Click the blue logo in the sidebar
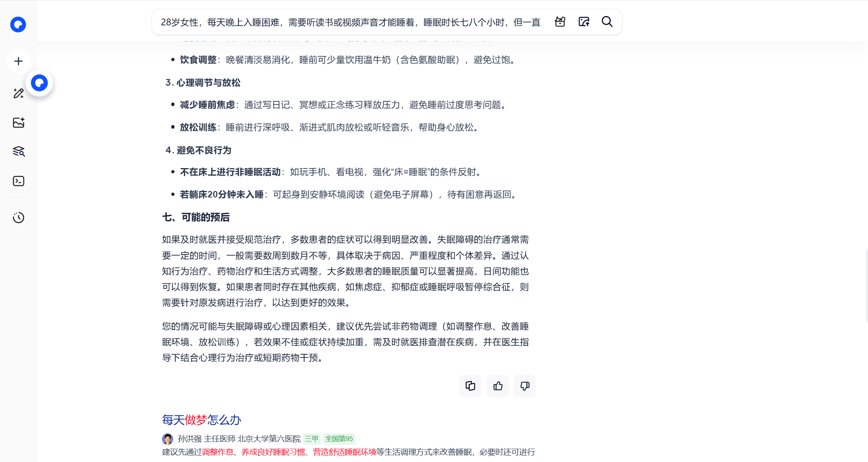 [18, 25]
